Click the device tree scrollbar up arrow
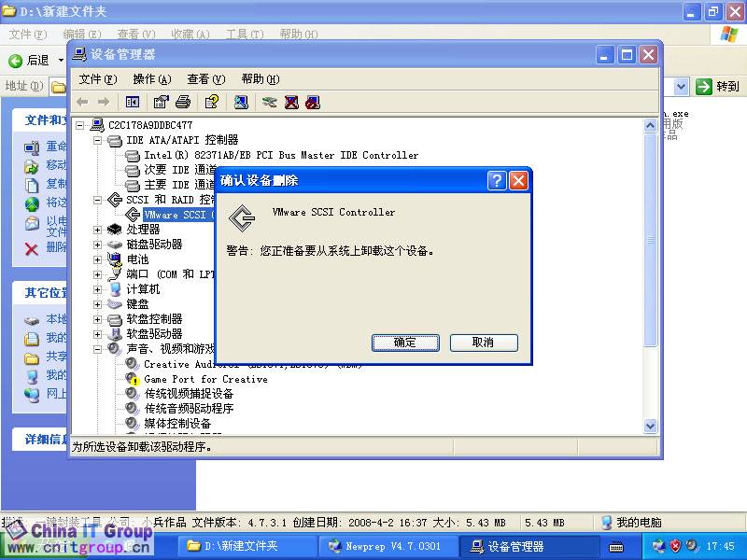 point(650,126)
